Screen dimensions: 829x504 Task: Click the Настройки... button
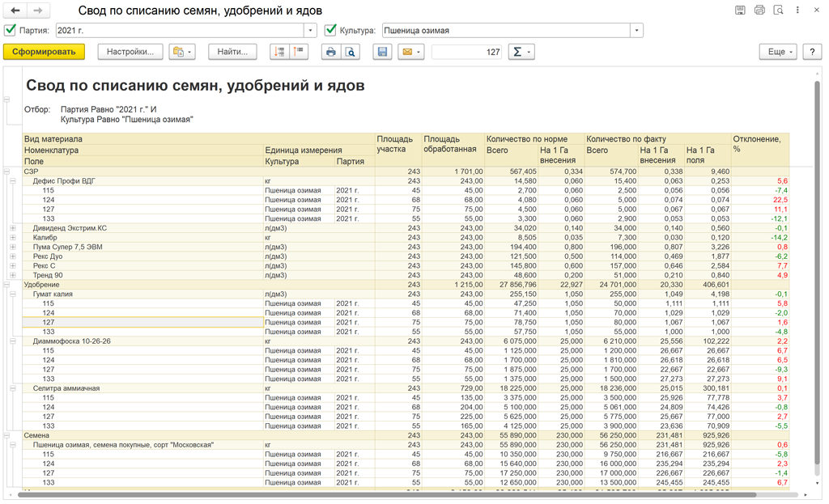click(130, 52)
